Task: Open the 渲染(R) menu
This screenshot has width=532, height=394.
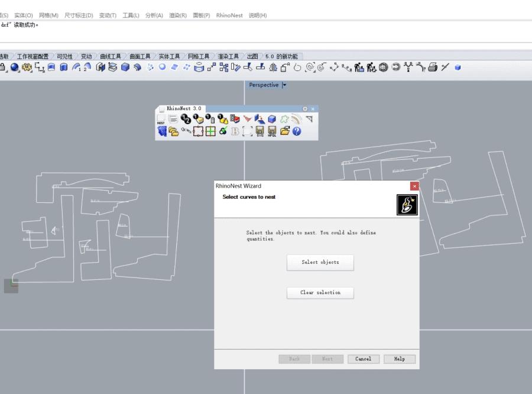Action: (178, 15)
